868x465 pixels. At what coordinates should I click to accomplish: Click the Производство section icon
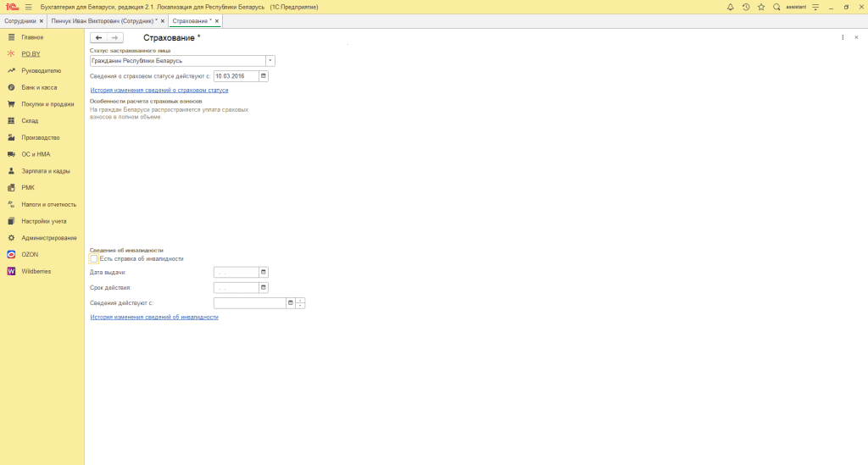click(11, 138)
